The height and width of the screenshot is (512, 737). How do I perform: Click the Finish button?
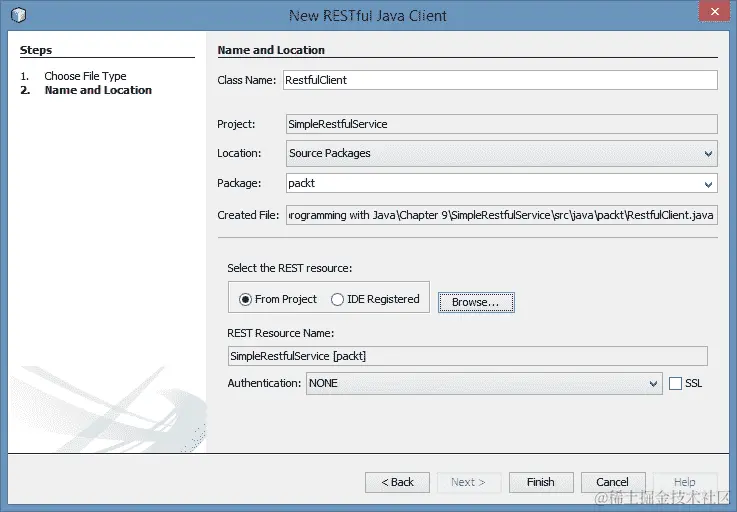541,482
